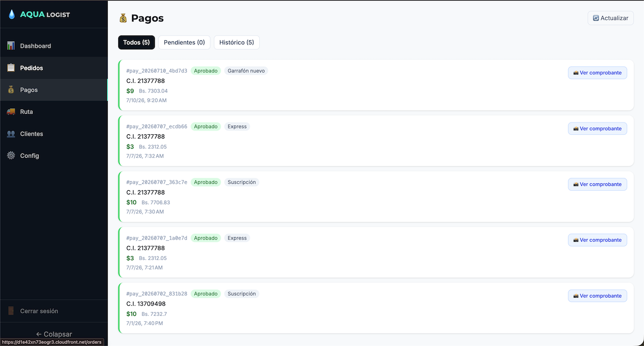View receipt for payment pay_20260702_831b28

[x=597, y=296]
